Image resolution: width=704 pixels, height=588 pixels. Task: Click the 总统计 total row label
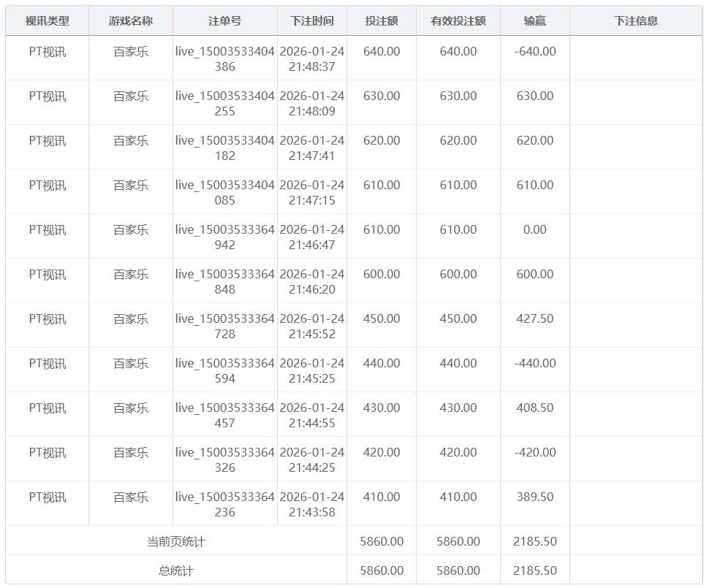(x=176, y=570)
